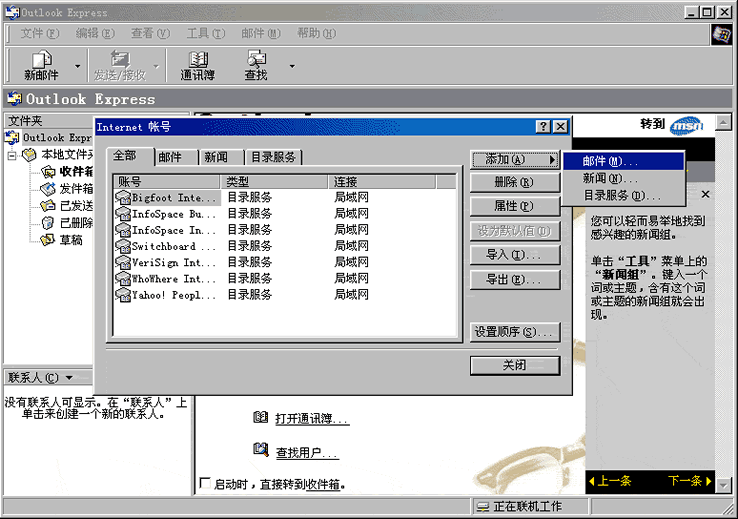Open dropdown arrow next to 新邮件
Viewport: 738px width, 519px height.
[x=77, y=68]
